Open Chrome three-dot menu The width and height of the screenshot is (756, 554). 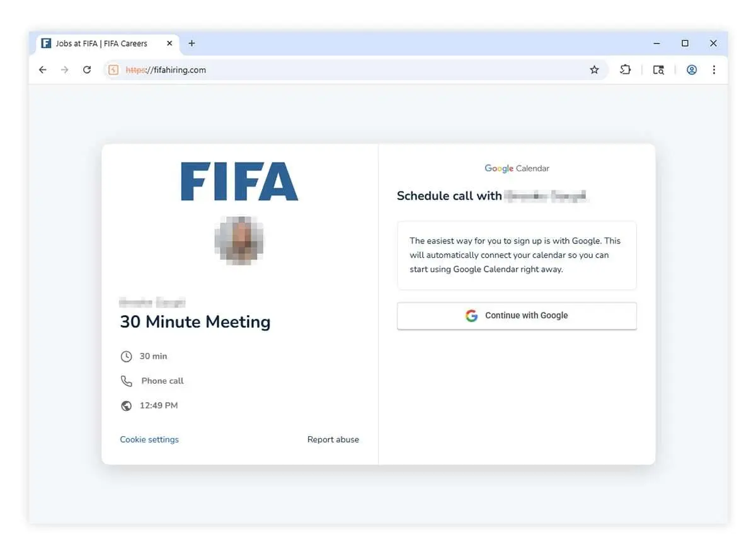[714, 70]
